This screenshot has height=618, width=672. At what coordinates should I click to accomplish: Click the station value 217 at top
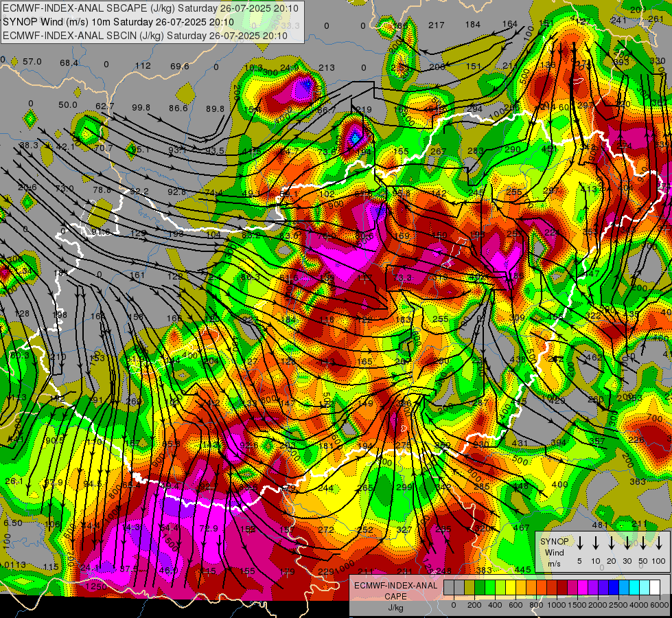[437, 25]
